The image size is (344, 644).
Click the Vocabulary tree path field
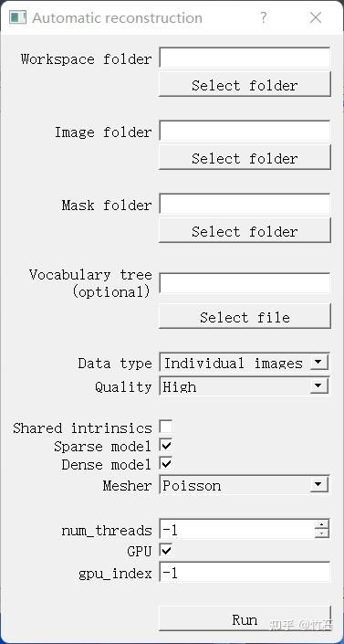245,283
